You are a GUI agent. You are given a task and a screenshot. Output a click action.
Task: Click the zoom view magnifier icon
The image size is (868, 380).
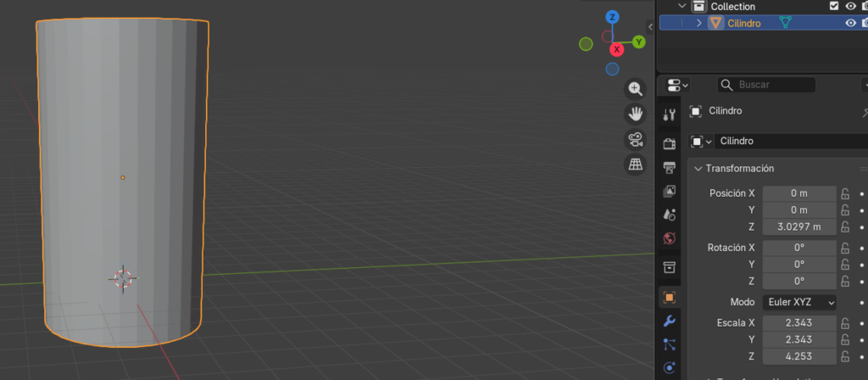coord(635,89)
